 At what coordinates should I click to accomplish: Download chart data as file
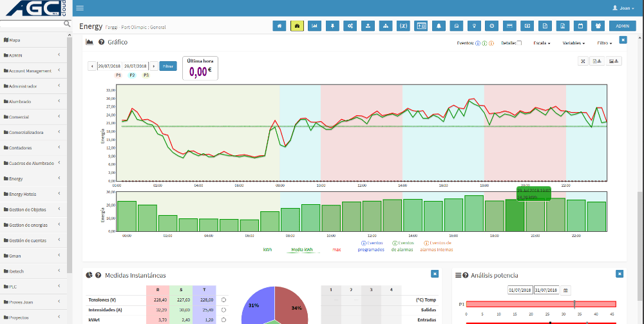pyautogui.click(x=598, y=61)
